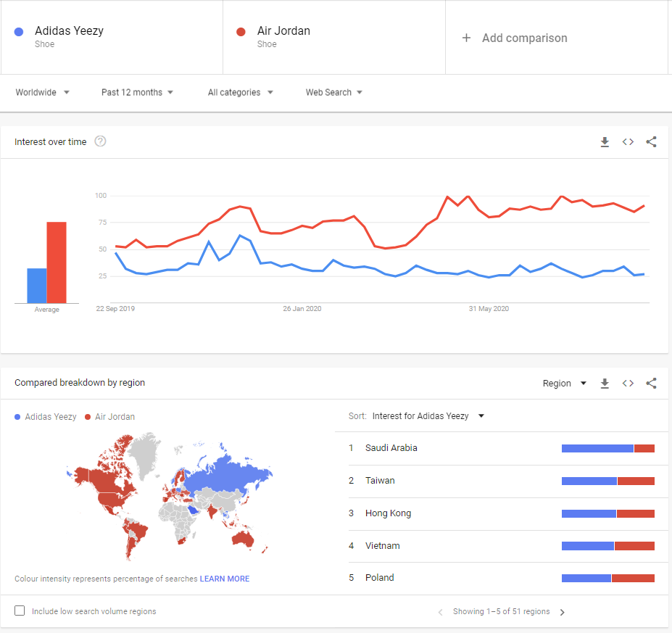Go to next page of regions
Screen dimensions: 672x633
click(563, 612)
